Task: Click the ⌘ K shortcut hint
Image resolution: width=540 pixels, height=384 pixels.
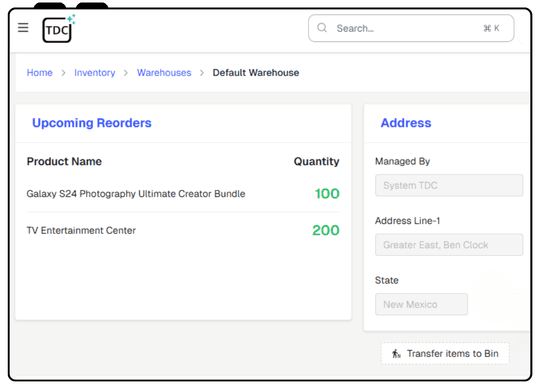Action: [x=491, y=28]
